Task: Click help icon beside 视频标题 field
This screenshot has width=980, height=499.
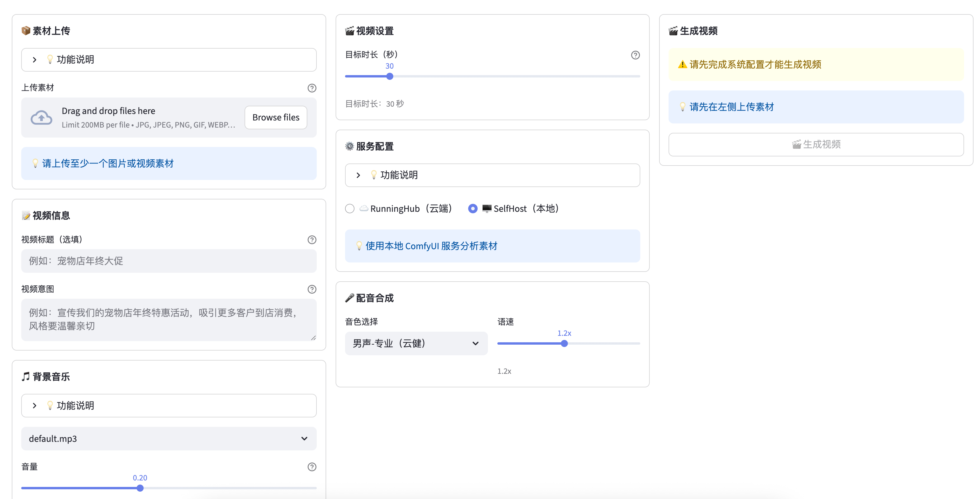Action: (311, 239)
